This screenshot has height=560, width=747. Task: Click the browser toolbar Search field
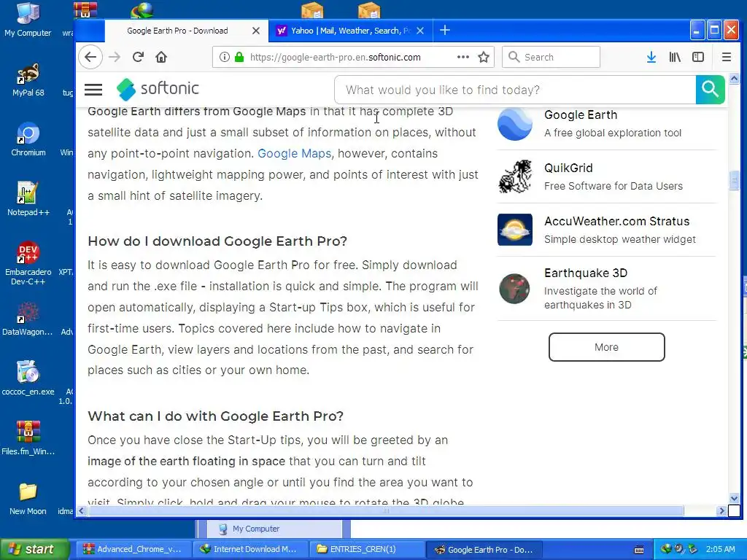click(x=551, y=57)
